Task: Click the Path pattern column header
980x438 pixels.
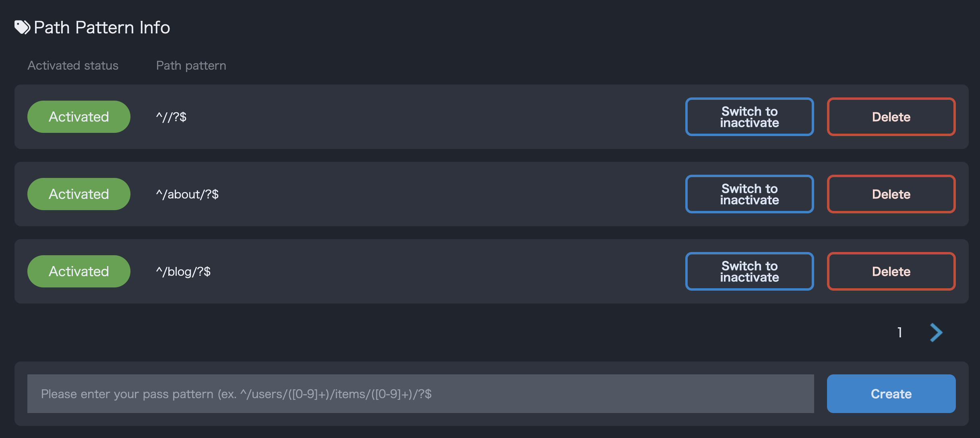Action: point(191,66)
